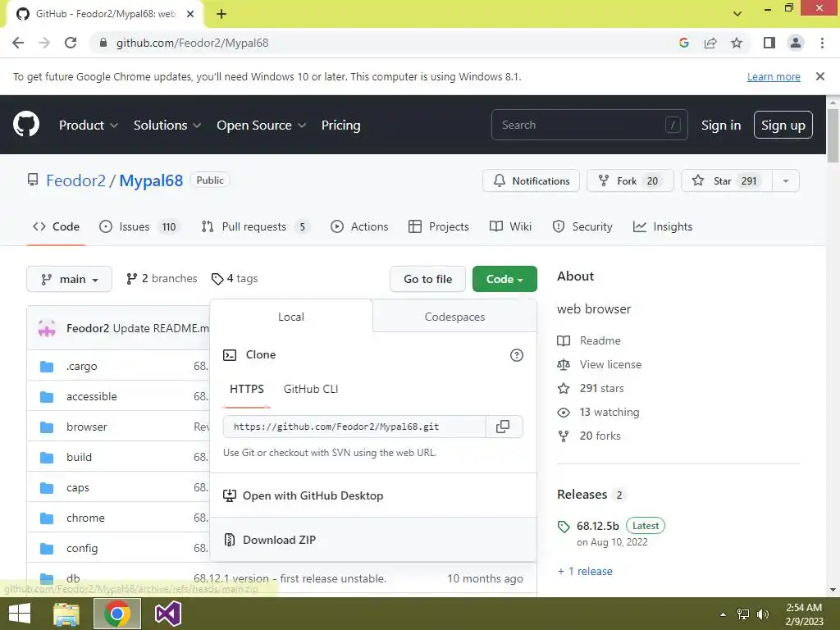Open the 68.12.5b latest release
Viewport: 840px width, 630px height.
598,526
